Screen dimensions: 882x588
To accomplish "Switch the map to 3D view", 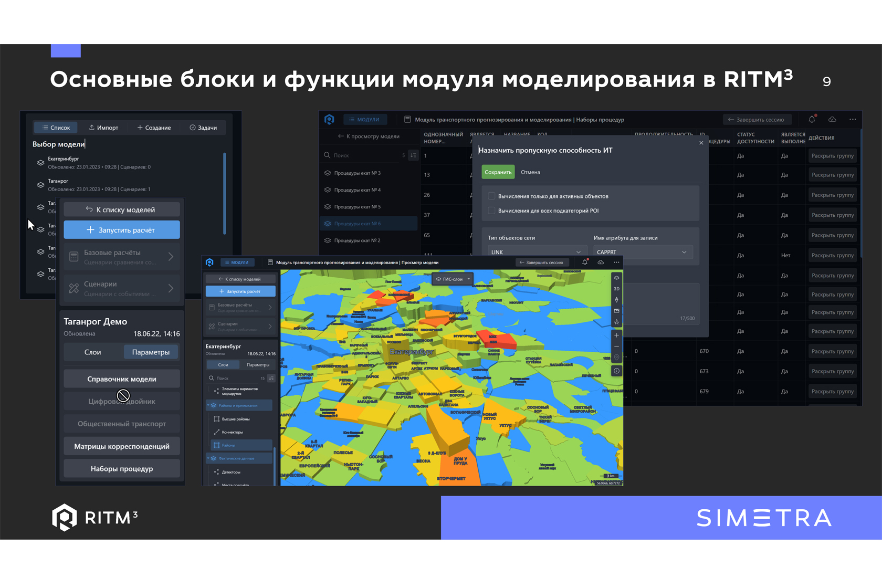I will click(x=616, y=289).
